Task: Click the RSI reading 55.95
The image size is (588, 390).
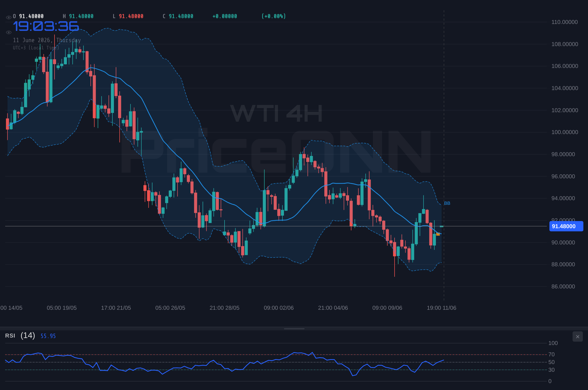Action: tap(48, 336)
